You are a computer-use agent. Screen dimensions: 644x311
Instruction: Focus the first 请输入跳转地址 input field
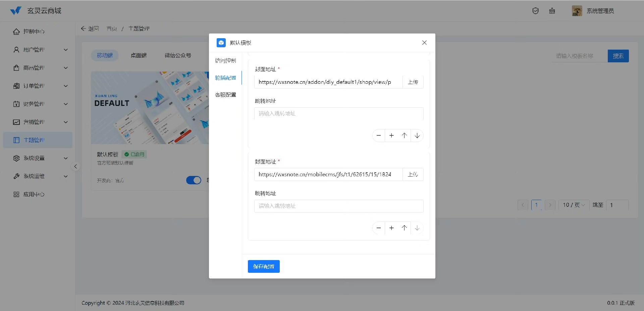coord(339,114)
